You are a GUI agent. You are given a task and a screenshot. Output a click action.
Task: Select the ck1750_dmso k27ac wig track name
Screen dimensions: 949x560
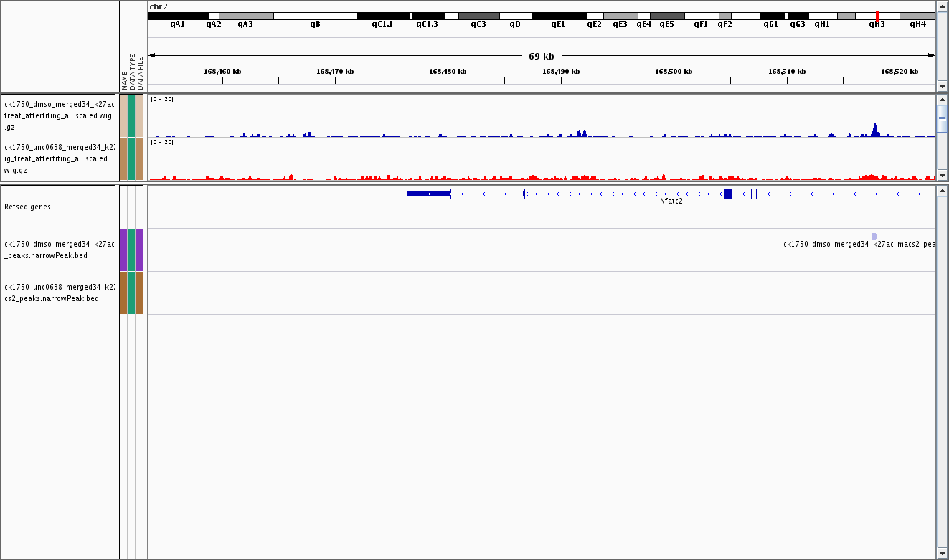[59, 115]
